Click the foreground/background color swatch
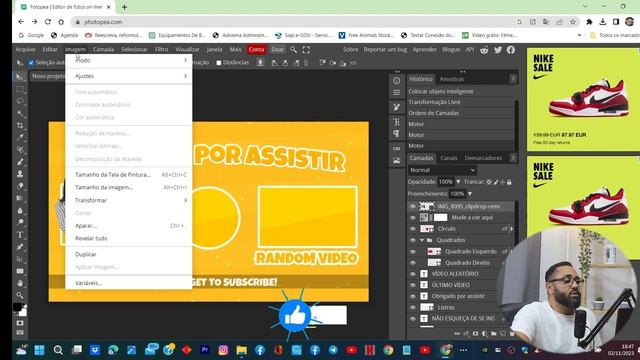640x360 pixels. click(20, 309)
